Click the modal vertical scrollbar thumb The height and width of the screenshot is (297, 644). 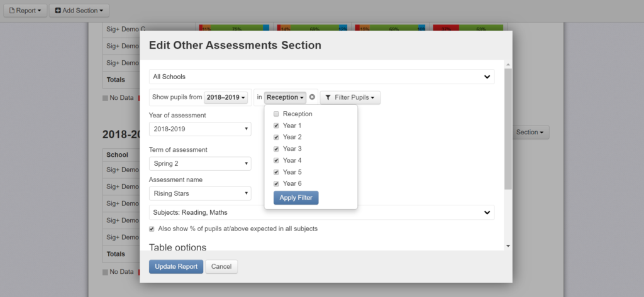pos(508,129)
